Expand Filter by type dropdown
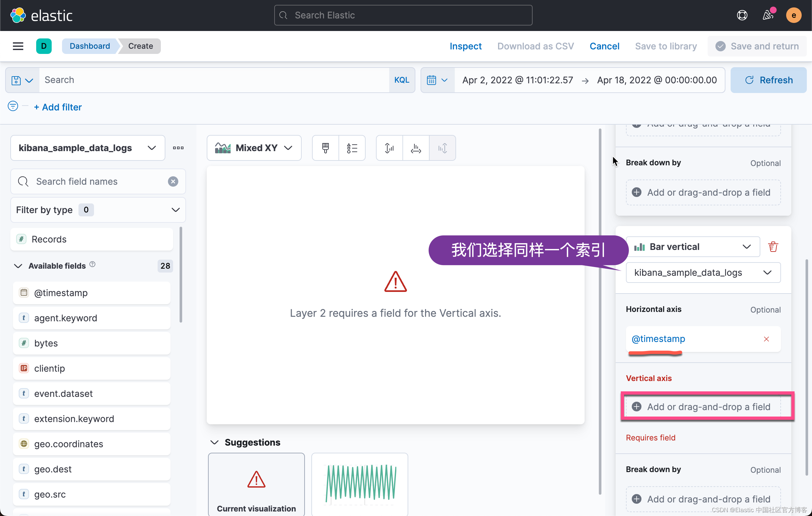Screen dimensions: 812x516 [98, 210]
